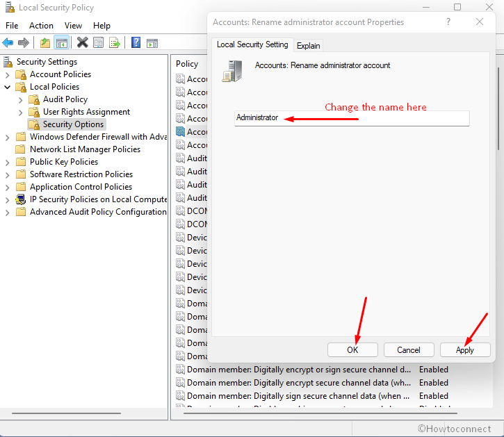
Task: Open the View menu
Action: pyautogui.click(x=73, y=26)
